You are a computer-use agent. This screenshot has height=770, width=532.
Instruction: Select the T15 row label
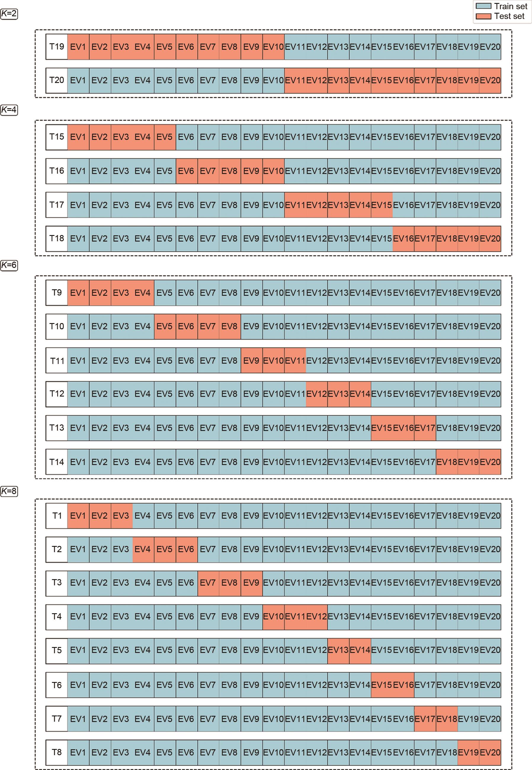pos(57,137)
